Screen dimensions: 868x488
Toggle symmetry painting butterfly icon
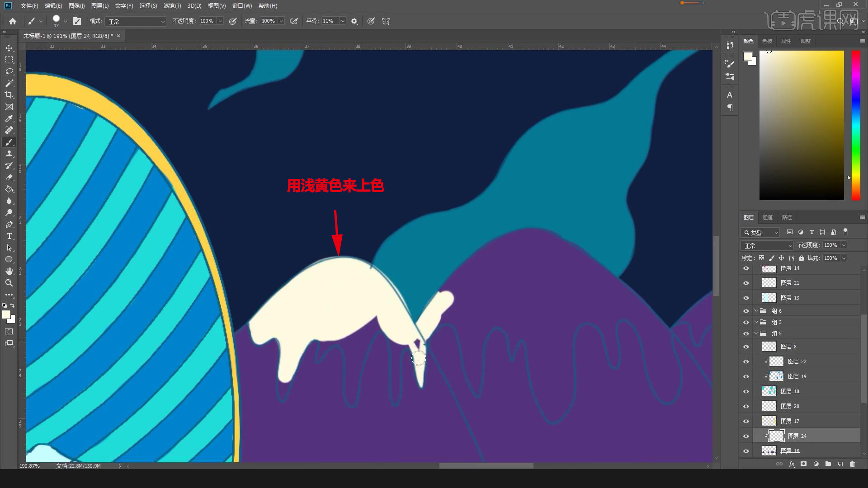tap(386, 21)
